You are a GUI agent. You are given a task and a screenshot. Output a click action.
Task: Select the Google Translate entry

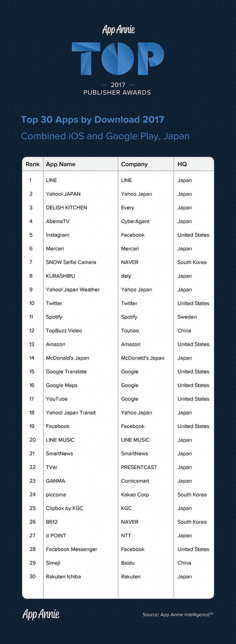pos(66,372)
